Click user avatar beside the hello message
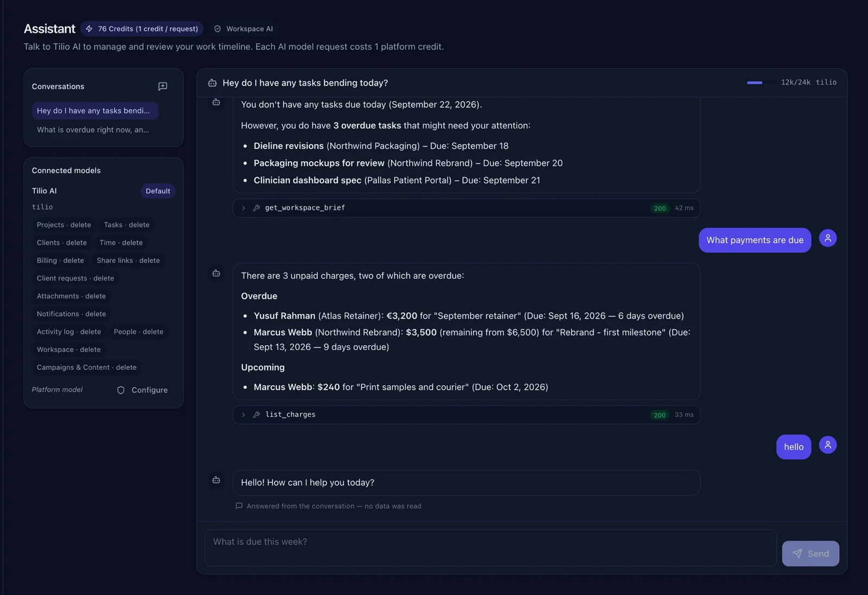This screenshot has width=868, height=595. coord(827,445)
